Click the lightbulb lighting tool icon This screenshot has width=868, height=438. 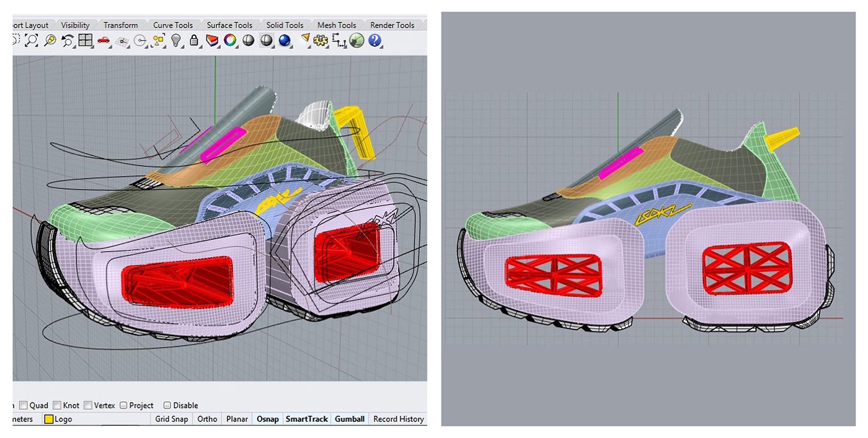pos(177,40)
